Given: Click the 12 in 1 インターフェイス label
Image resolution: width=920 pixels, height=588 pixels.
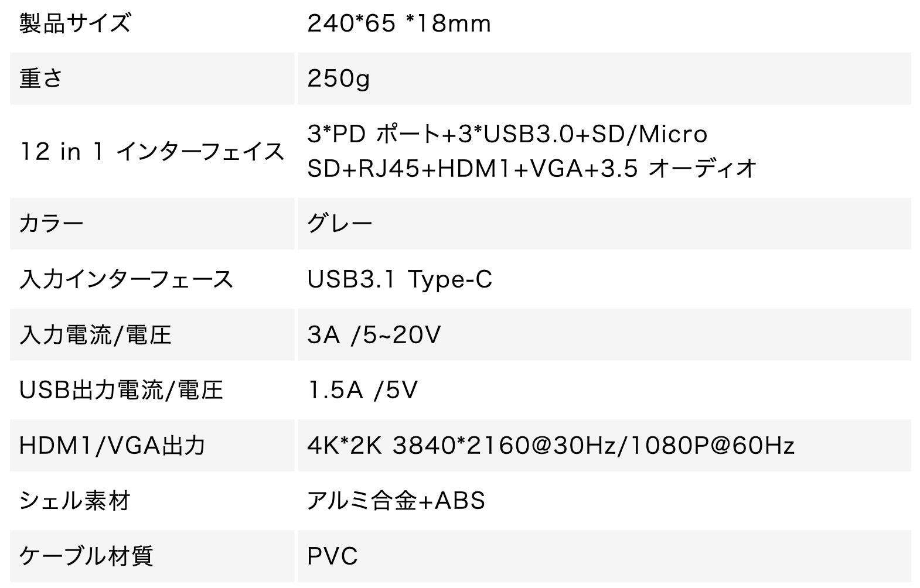Looking at the screenshot, I should tap(151, 152).
